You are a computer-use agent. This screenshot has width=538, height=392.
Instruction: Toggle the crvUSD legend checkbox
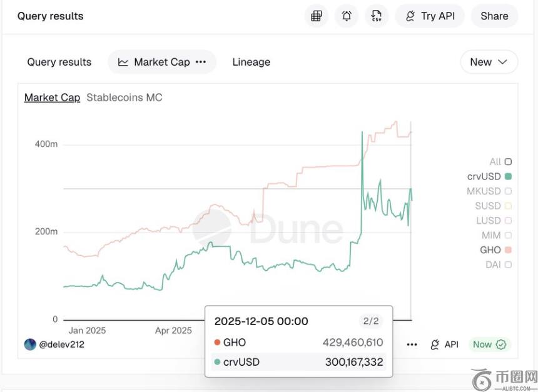click(508, 176)
